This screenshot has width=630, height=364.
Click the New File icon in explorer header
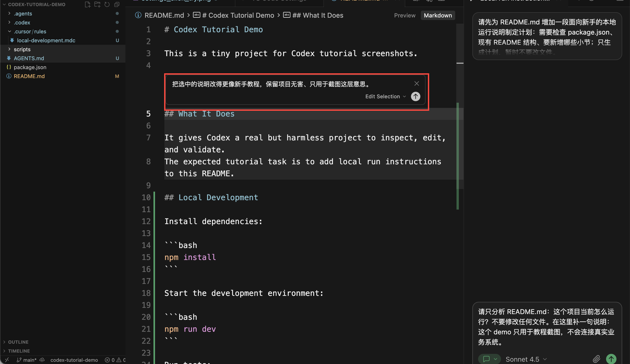pyautogui.click(x=87, y=4)
